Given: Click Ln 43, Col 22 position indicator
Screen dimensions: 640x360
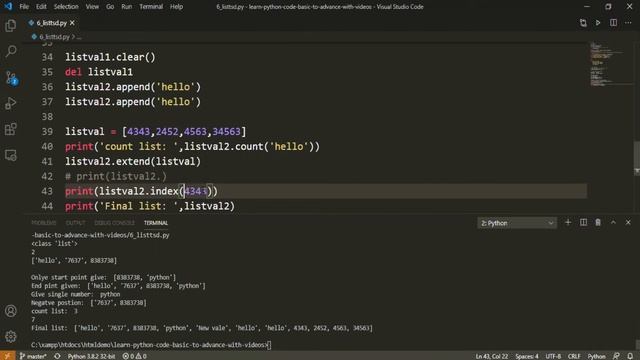Looking at the screenshot, I should [491, 356].
